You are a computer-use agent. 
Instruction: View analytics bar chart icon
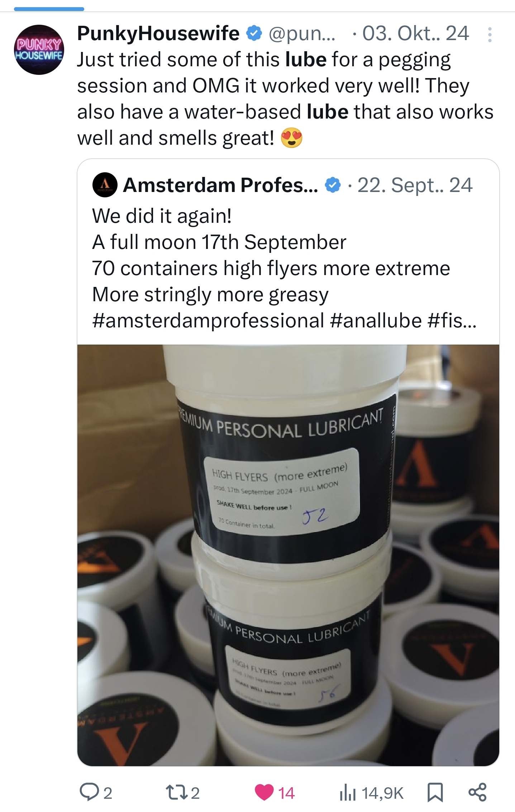(348, 792)
